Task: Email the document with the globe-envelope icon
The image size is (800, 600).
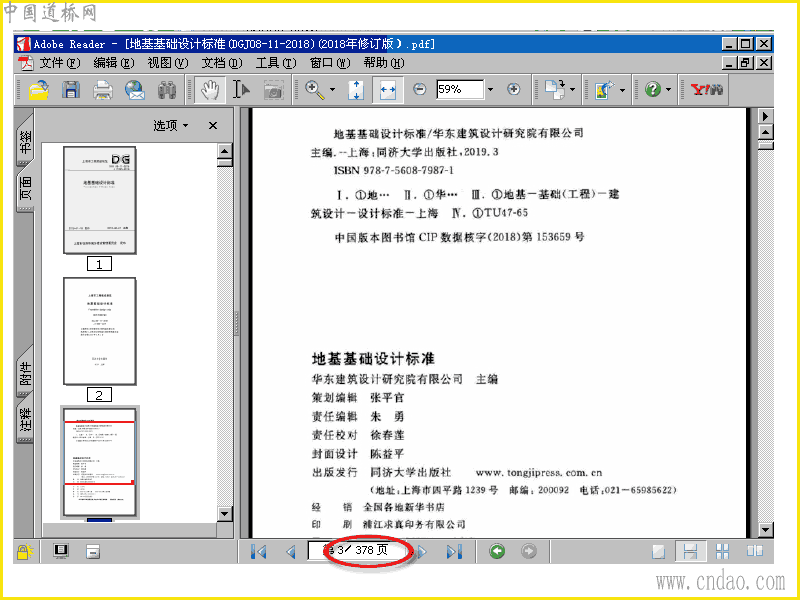Action: 135,90
